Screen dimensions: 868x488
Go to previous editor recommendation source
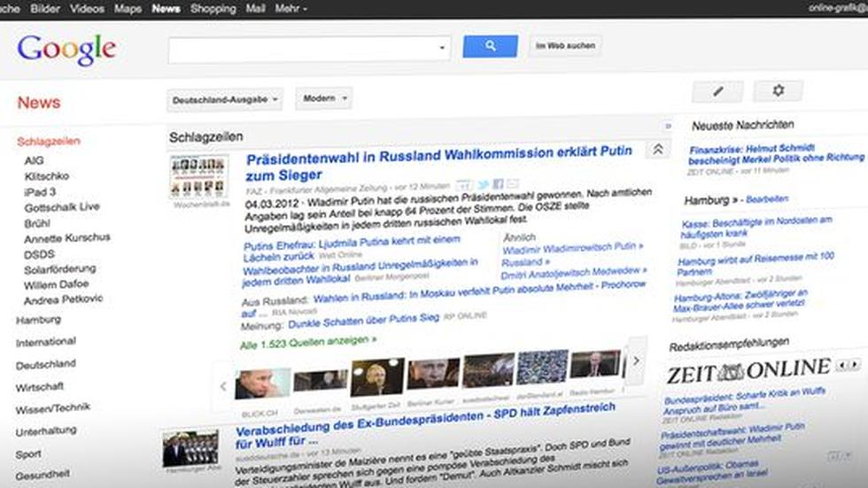(x=842, y=365)
